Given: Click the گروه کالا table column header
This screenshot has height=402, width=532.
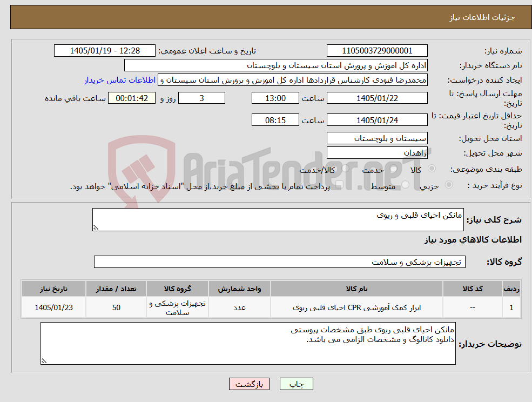Looking at the screenshot, I should coord(178,289).
